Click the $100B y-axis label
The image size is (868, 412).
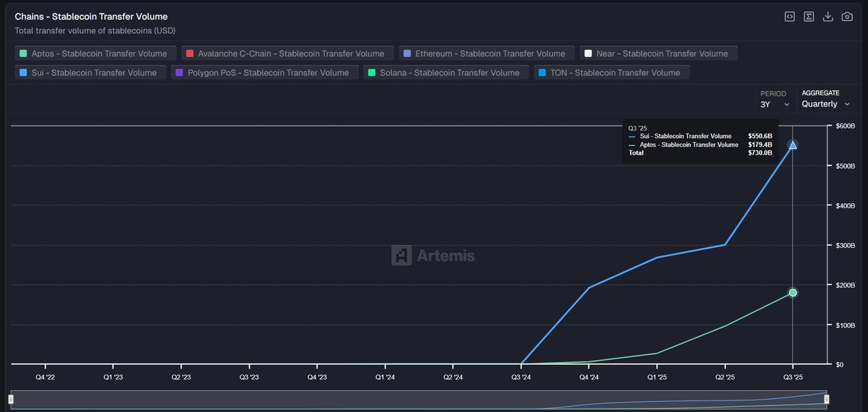pos(845,325)
